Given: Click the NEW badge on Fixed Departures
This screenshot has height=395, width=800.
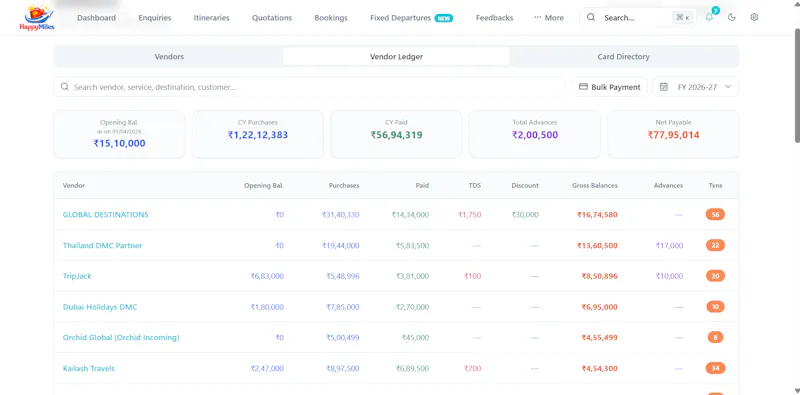Looking at the screenshot, I should point(444,18).
